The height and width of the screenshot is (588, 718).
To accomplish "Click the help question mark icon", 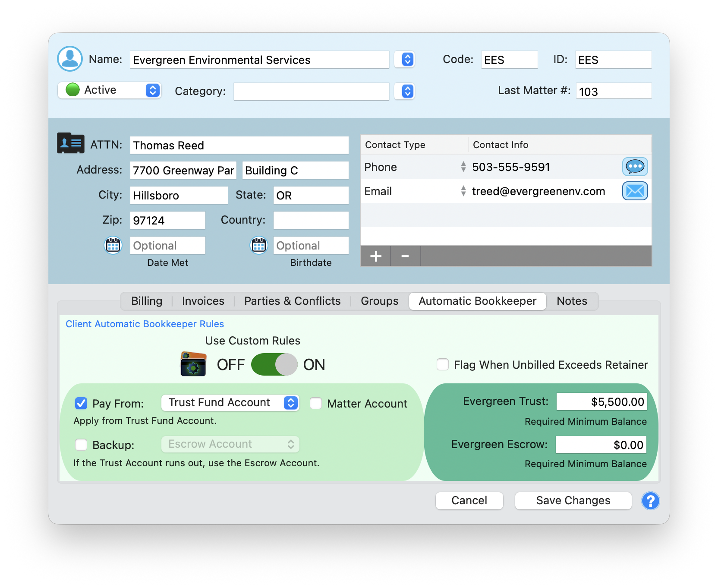I will coord(650,501).
